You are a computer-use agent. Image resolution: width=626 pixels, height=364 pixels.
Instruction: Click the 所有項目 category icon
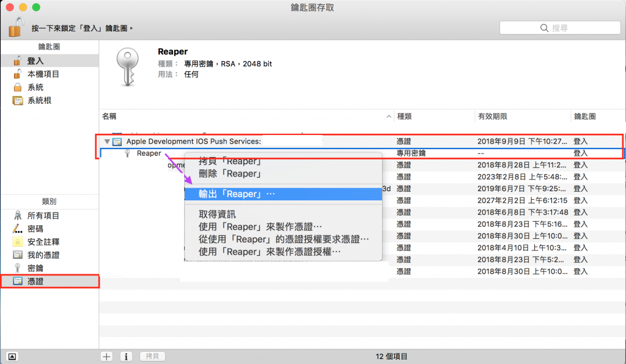click(18, 216)
